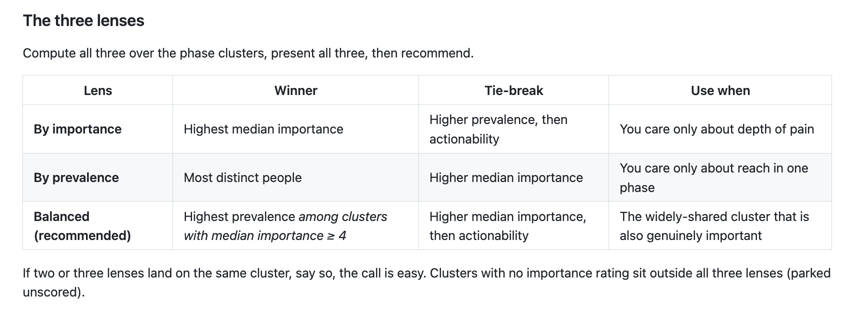Image resolution: width=868 pixels, height=322 pixels.
Task: Click the 'Lens' column header
Action: point(97,90)
